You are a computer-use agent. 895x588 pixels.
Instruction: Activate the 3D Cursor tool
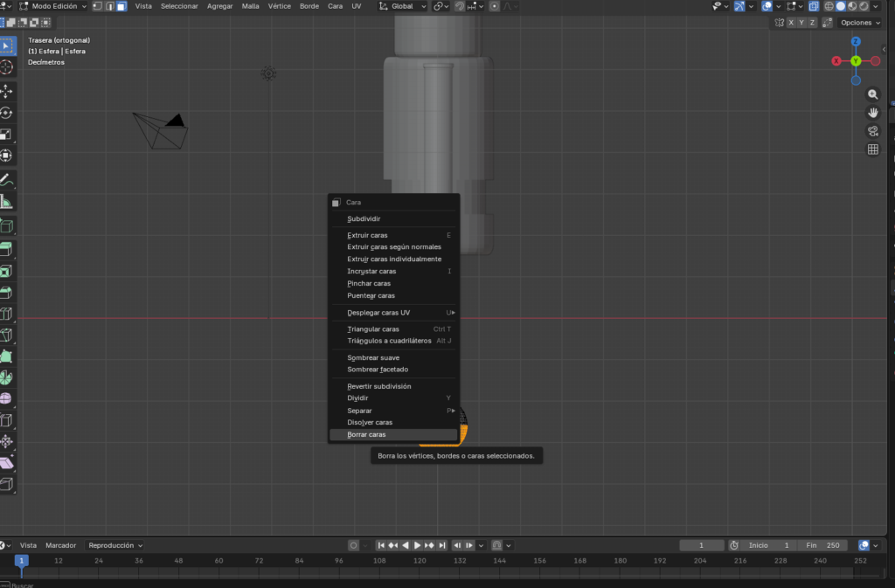6,67
